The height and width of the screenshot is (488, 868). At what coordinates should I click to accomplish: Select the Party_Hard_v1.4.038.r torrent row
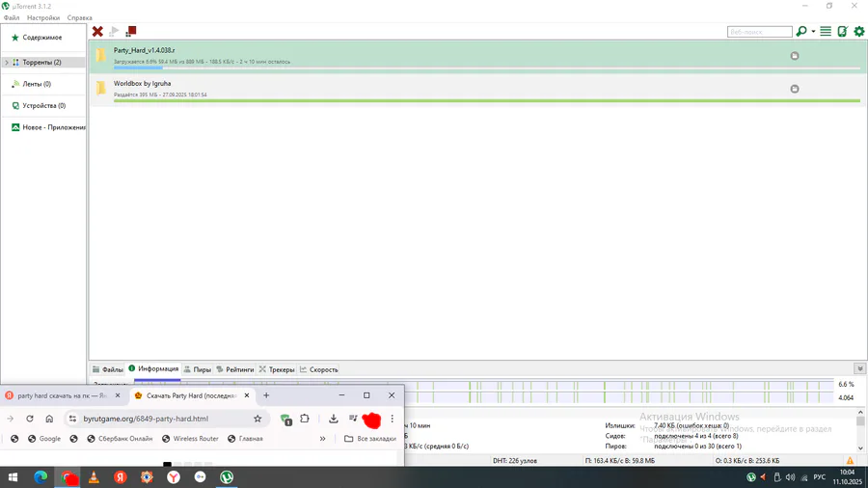[477, 56]
